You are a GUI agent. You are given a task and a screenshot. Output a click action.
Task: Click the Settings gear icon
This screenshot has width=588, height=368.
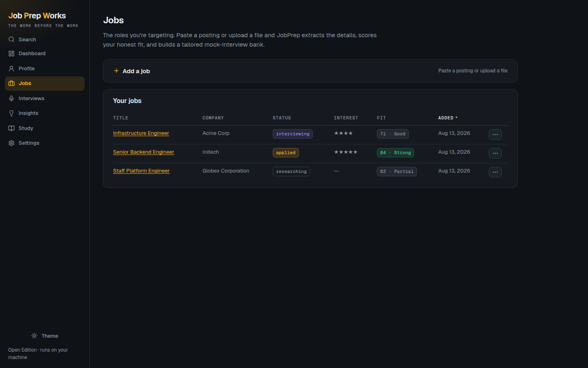coord(11,143)
